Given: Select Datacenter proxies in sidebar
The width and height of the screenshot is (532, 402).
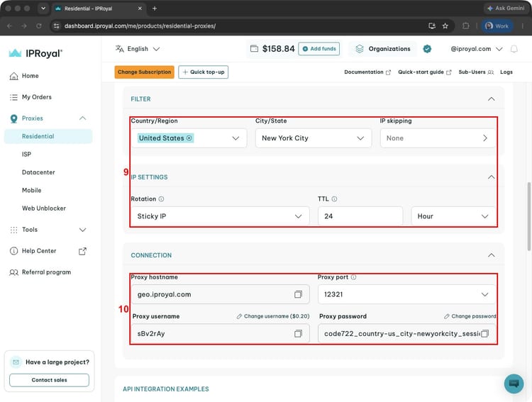Looking at the screenshot, I should 38,172.
